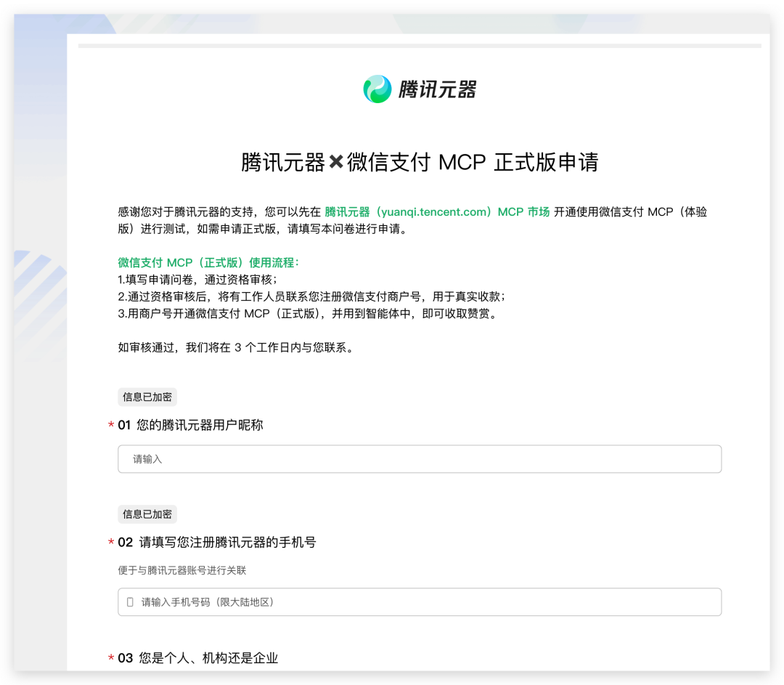
Task: Focus the nickname input field under question 01
Action: pyautogui.click(x=419, y=458)
